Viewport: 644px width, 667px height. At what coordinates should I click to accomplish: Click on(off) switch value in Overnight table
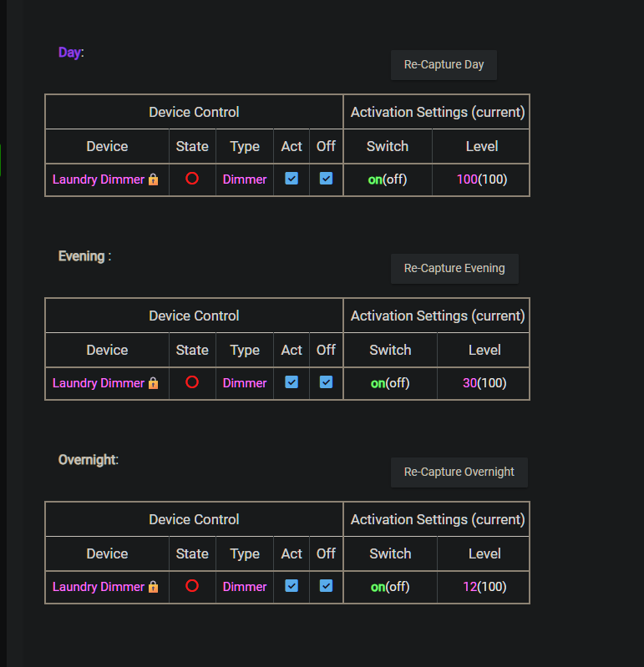(x=390, y=587)
